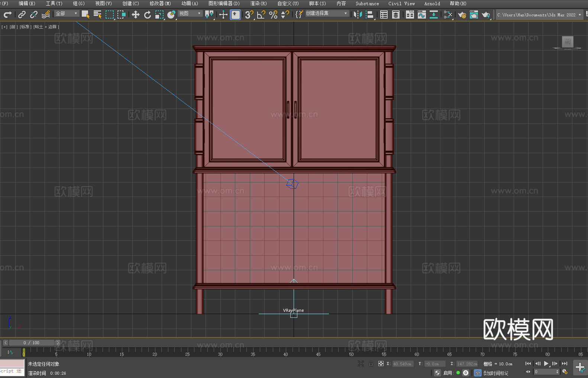588x378 pixels.
Task: Open the 组(G) menu
Action: pos(79,3)
